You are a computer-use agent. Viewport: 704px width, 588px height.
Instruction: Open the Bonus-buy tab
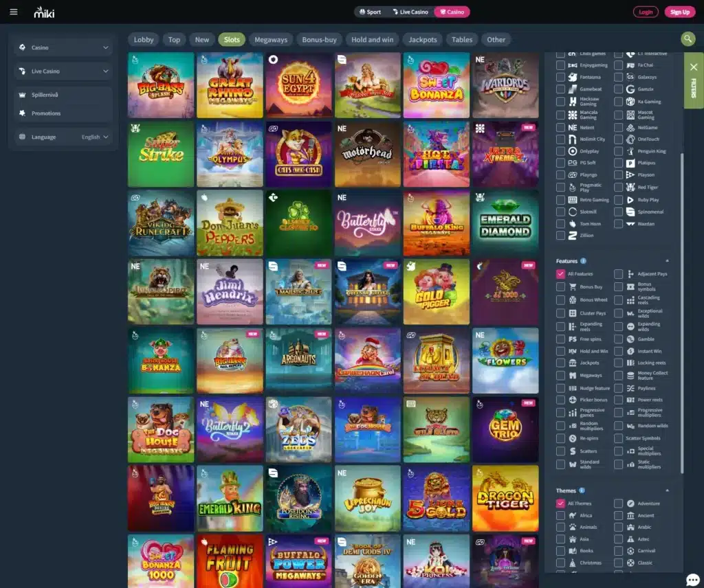point(319,39)
